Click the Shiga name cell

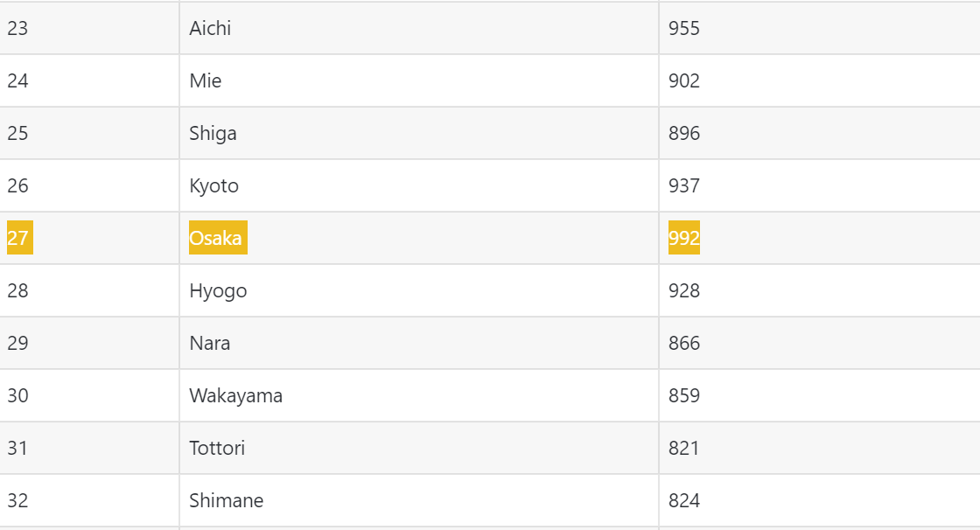(x=419, y=133)
